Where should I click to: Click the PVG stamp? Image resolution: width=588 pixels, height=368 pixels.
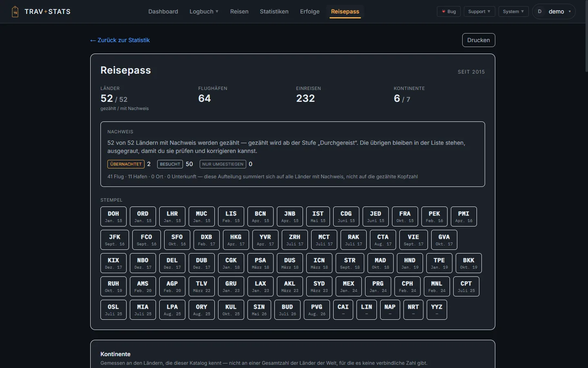pos(317,310)
